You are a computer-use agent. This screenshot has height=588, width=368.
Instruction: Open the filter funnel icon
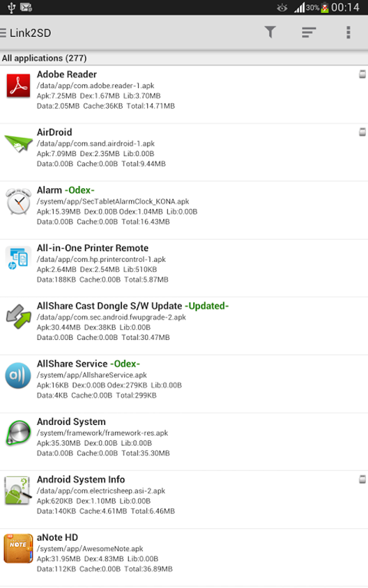pos(270,32)
